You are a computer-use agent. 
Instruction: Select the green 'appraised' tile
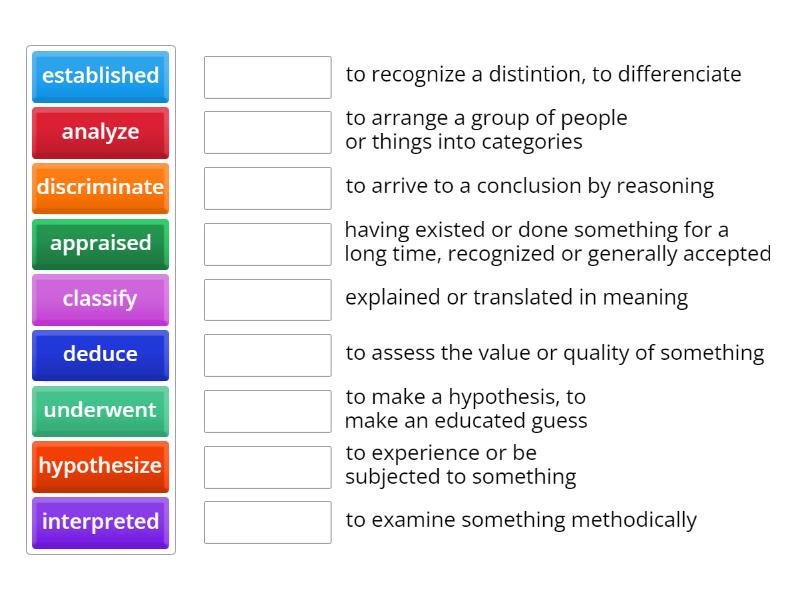[100, 243]
